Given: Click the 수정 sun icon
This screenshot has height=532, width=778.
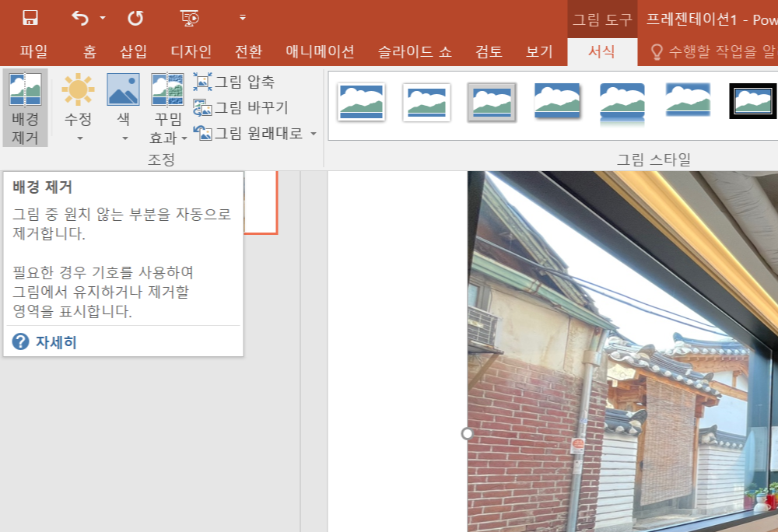Looking at the screenshot, I should (x=78, y=89).
